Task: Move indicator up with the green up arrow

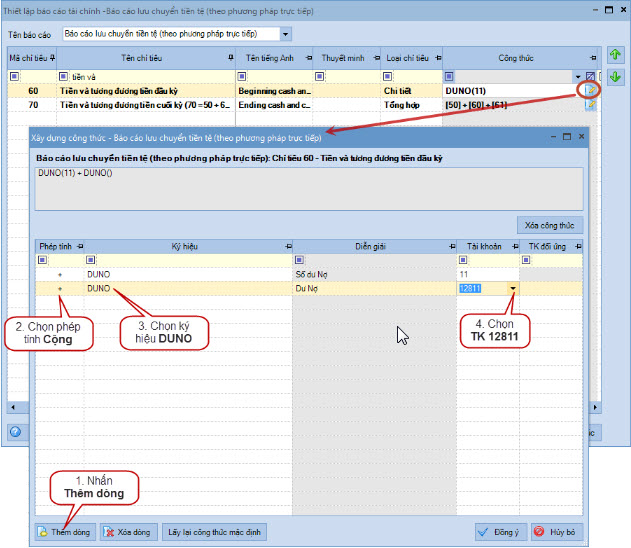Action: [x=615, y=55]
